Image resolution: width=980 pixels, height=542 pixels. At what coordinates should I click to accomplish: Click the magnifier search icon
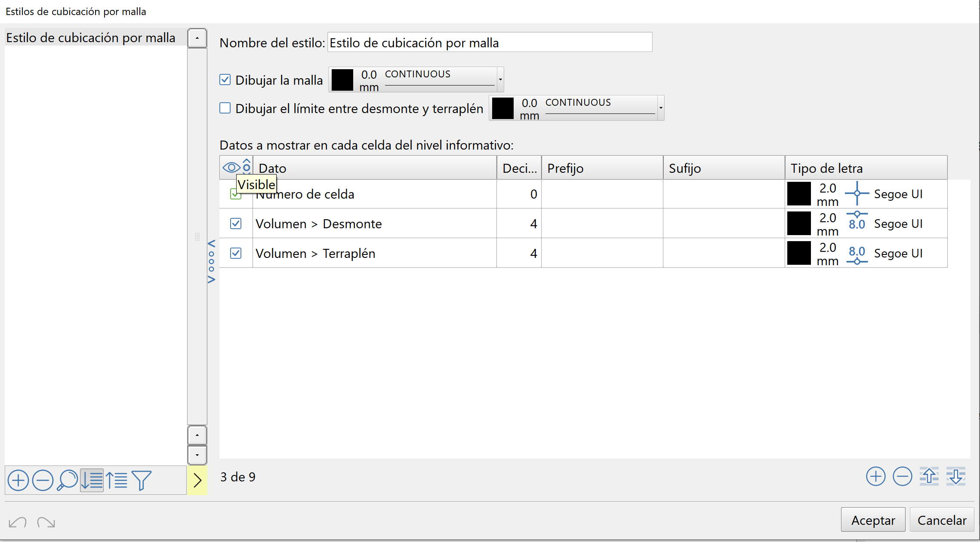click(x=68, y=480)
